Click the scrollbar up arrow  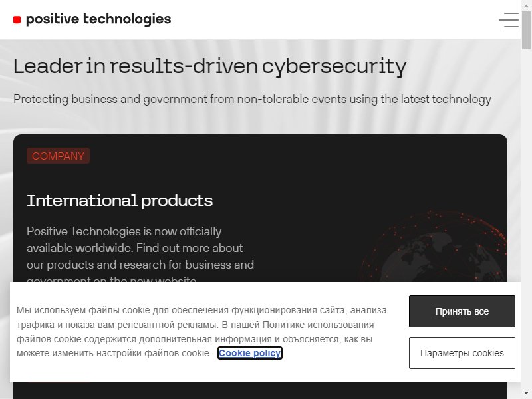point(526,5)
